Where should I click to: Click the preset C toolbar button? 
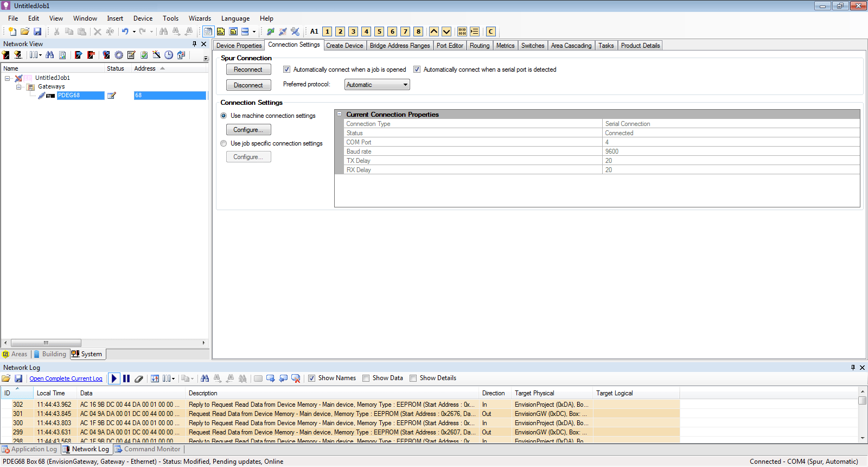[491, 31]
